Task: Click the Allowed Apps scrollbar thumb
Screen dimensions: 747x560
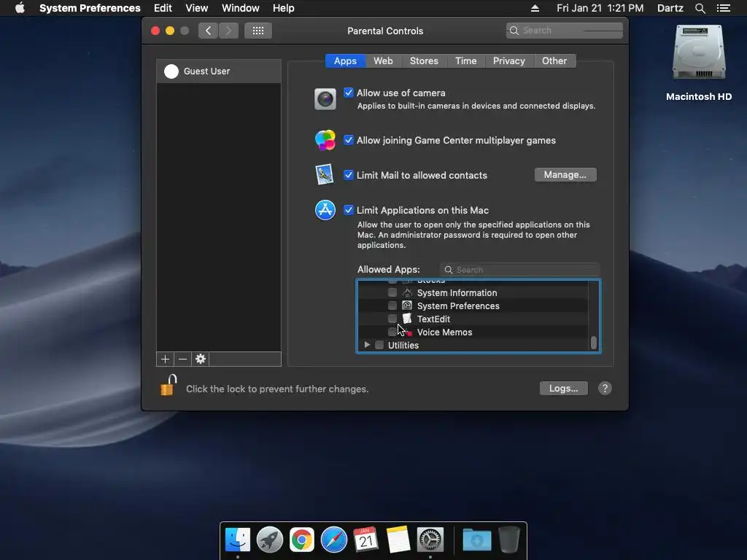Action: point(594,343)
